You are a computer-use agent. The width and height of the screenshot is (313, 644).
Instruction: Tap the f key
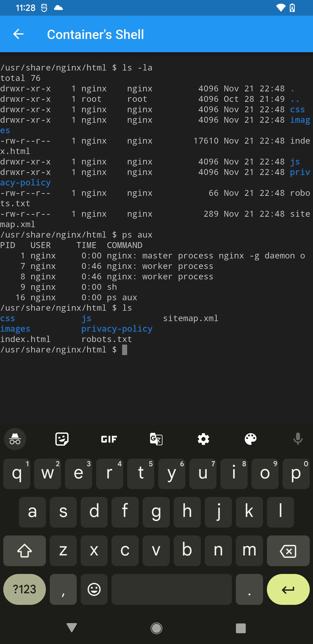point(125,512)
